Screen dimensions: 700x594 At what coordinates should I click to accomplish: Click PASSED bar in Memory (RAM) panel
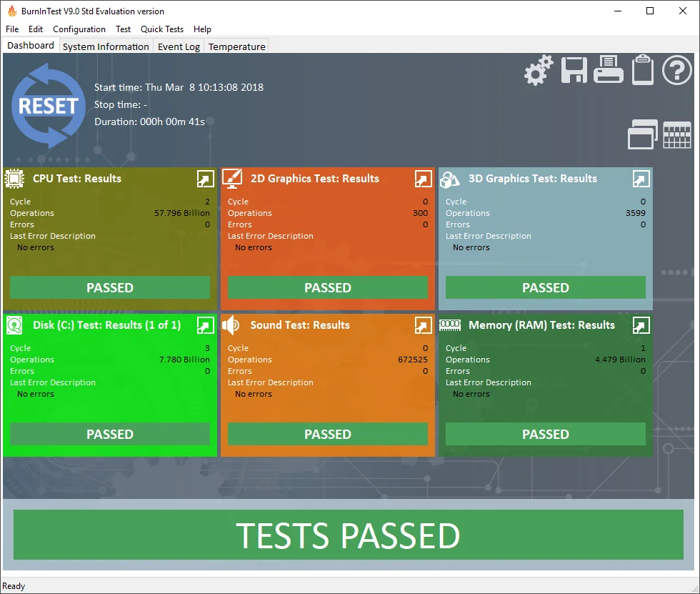click(546, 434)
